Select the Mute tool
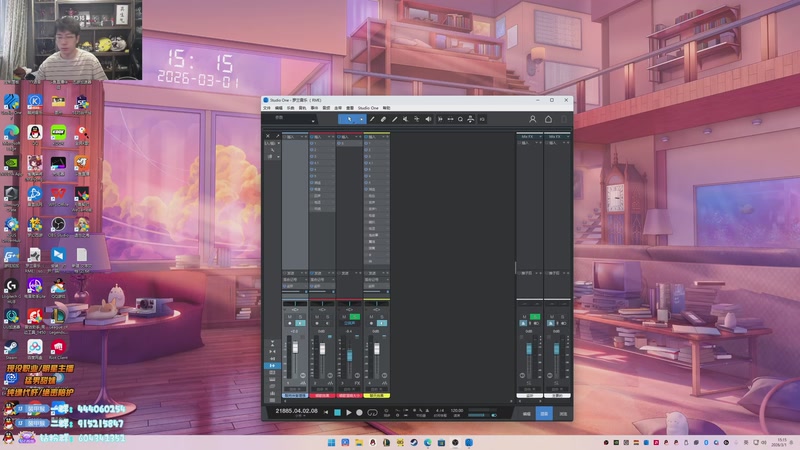Image resolution: width=800 pixels, height=450 pixels. [x=406, y=119]
